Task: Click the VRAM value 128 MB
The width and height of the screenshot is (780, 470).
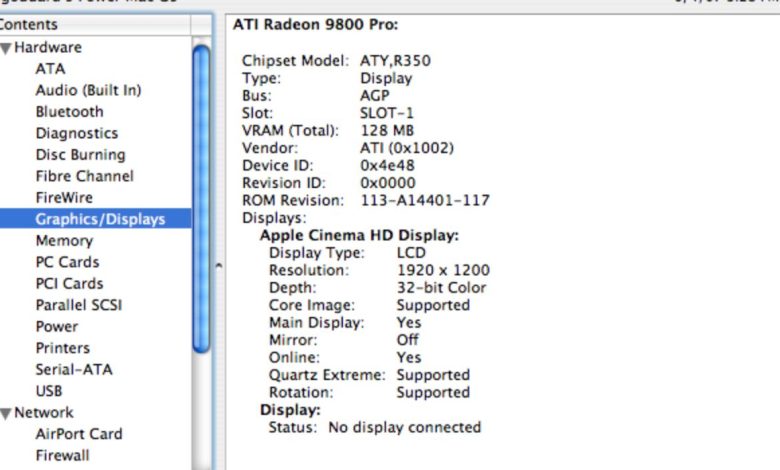Action: pyautogui.click(x=387, y=130)
